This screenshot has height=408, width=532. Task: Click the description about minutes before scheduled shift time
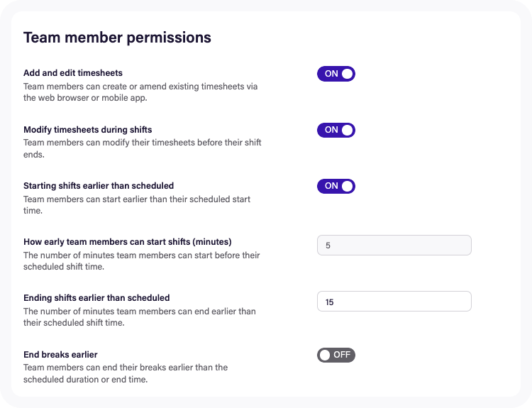click(141, 260)
